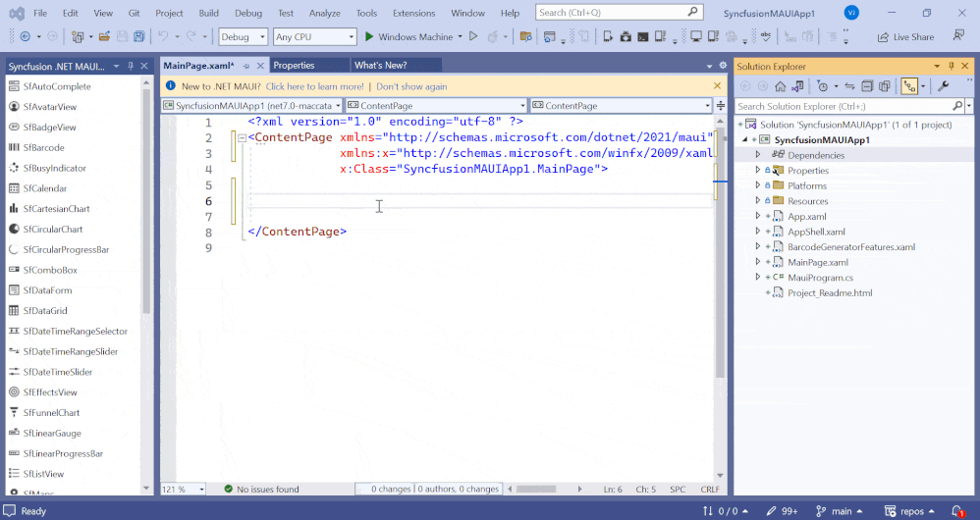Click the New Project toolbar icon
The image size is (980, 520).
pyautogui.click(x=78, y=37)
